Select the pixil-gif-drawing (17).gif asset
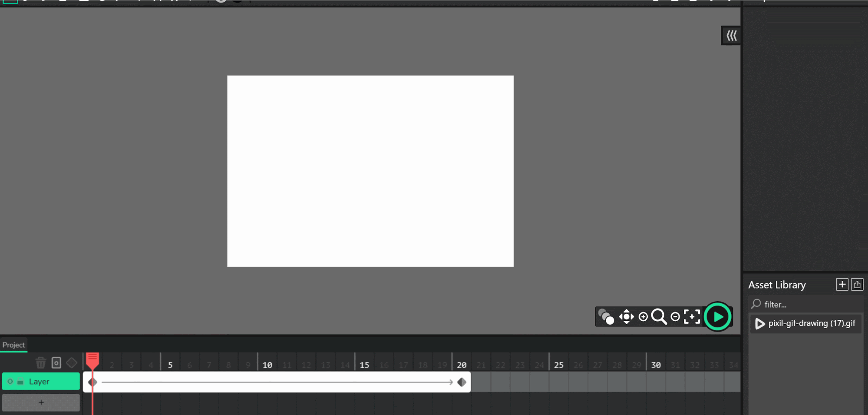The height and width of the screenshot is (415, 868). [x=806, y=323]
